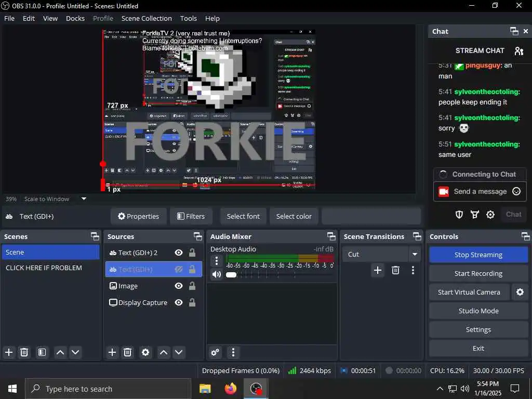The height and width of the screenshot is (399, 532).
Task: Open the File menu
Action: pyautogui.click(x=9, y=18)
